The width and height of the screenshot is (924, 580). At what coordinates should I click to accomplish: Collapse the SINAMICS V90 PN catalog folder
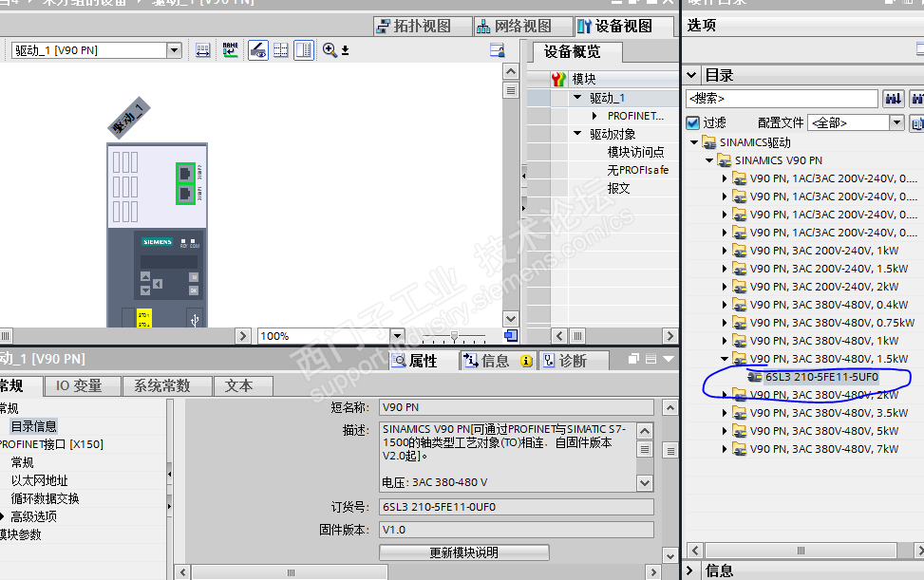coord(709,160)
